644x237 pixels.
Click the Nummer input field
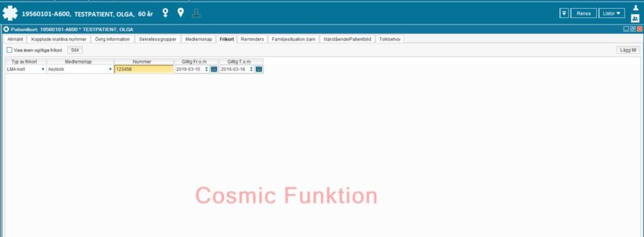pos(144,69)
